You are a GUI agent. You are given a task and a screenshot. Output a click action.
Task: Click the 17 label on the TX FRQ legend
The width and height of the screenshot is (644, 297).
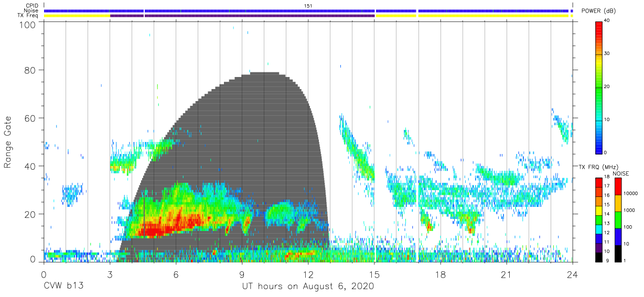[x=607, y=186]
